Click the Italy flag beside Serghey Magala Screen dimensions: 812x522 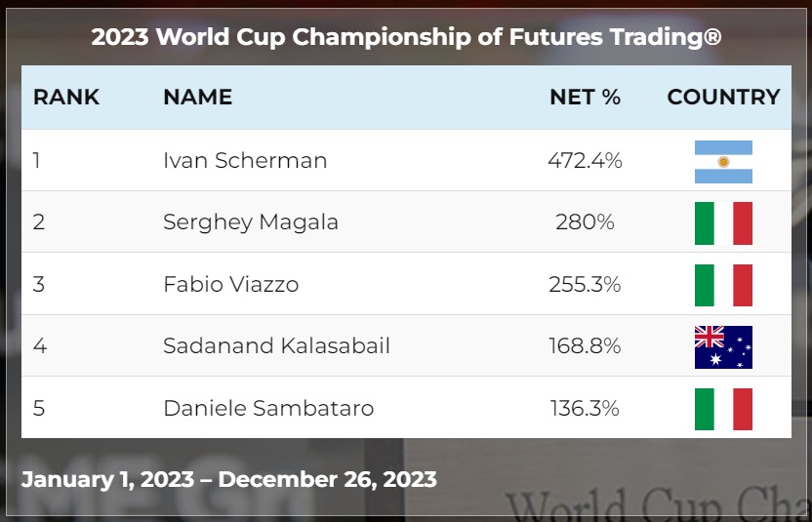[723, 222]
